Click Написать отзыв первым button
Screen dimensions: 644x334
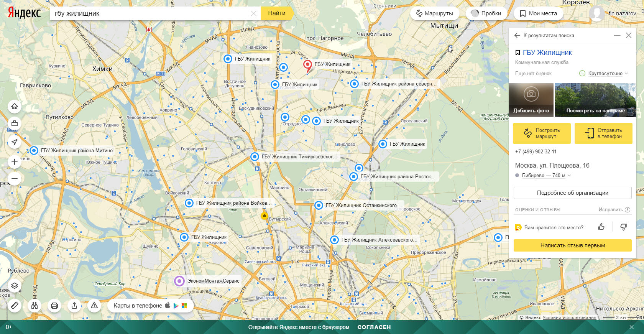tap(573, 245)
